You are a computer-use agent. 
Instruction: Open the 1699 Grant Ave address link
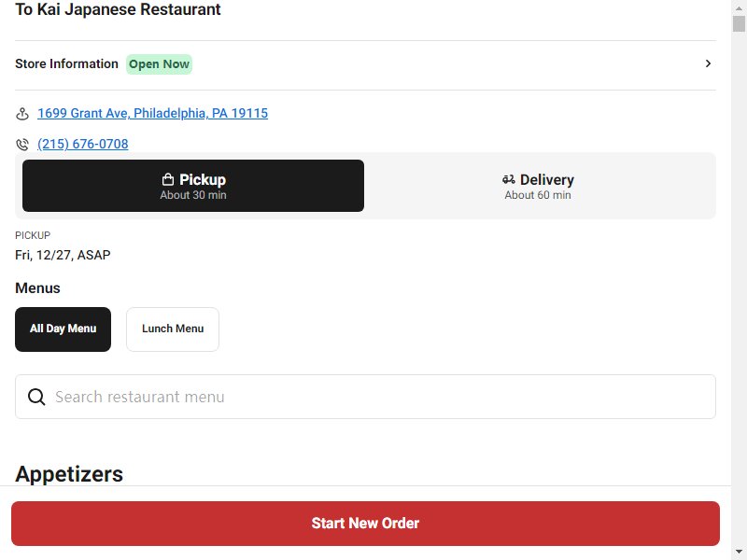pyautogui.click(x=152, y=113)
